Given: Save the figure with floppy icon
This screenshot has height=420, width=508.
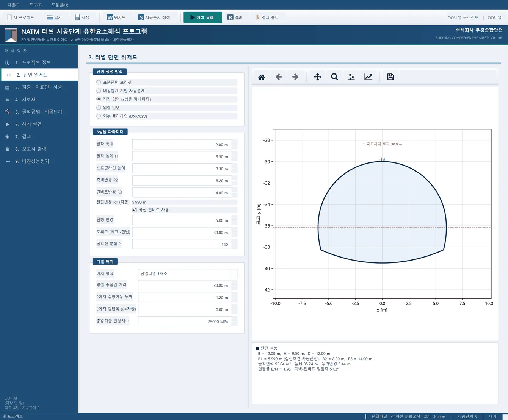Looking at the screenshot, I should pyautogui.click(x=390, y=77).
